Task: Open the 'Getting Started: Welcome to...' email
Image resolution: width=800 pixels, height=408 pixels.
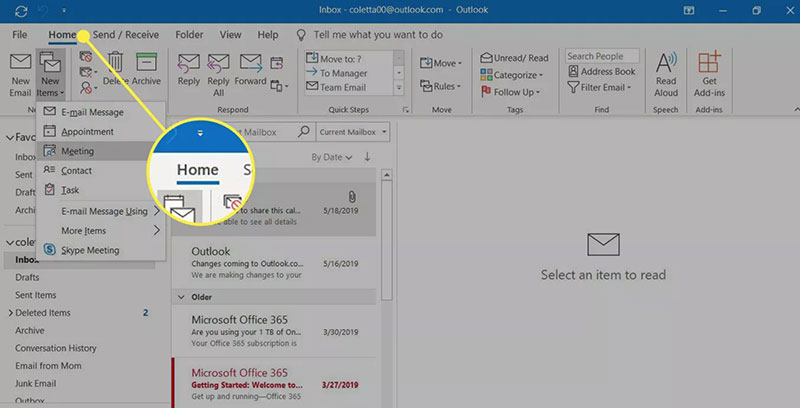Action: coord(274,384)
